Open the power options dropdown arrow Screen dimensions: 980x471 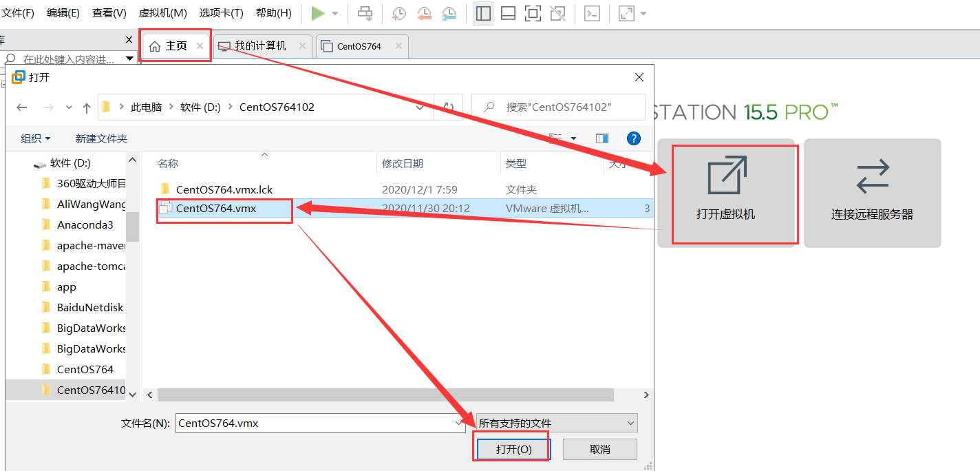click(335, 14)
